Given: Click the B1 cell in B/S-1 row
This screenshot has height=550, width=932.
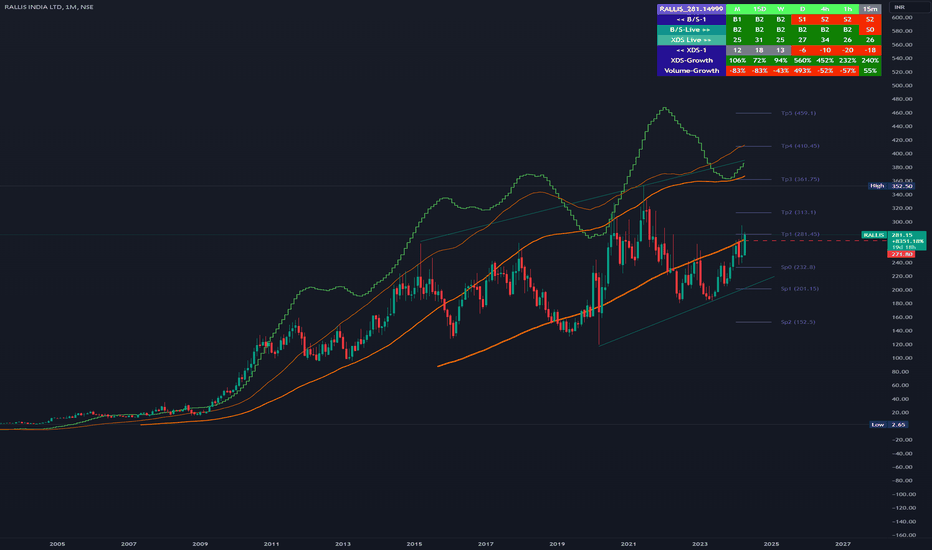Looking at the screenshot, I should 737,19.
